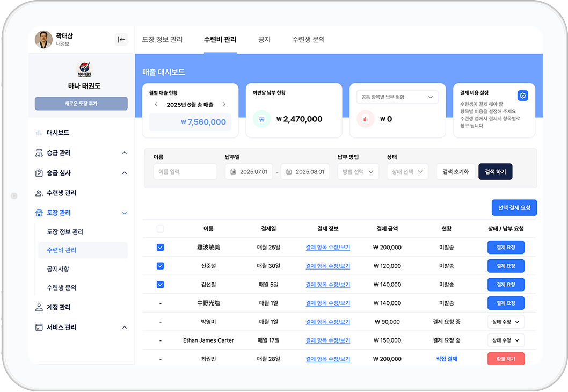Open the gear icon on 결제 비용 설정 card
This screenshot has height=392, width=568.
pyautogui.click(x=522, y=95)
